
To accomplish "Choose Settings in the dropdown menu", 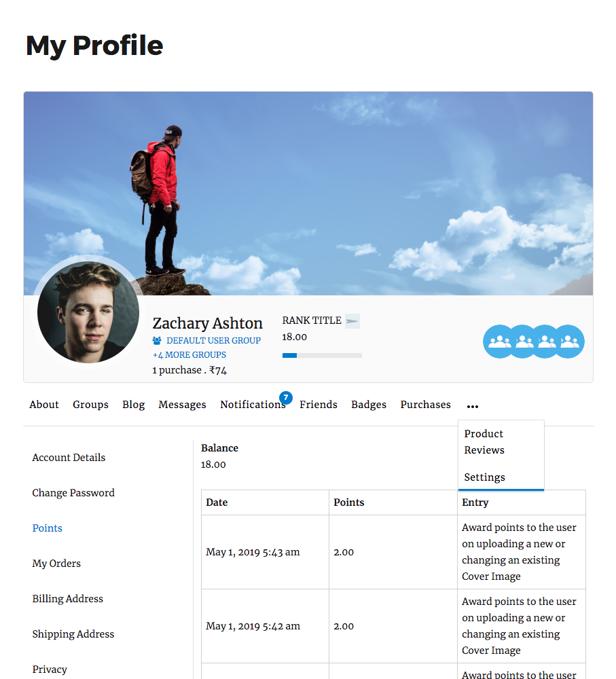I will tap(484, 477).
